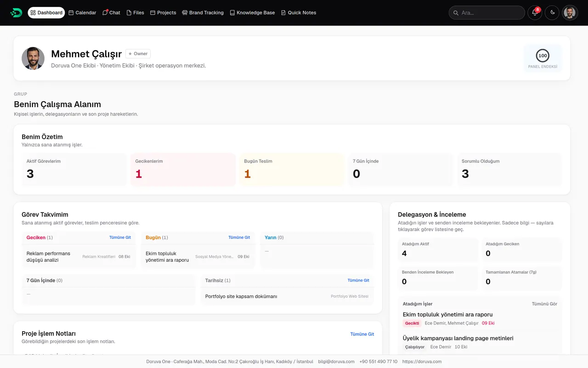Navigate to Files
This screenshot has width=588, height=368.
[135, 13]
